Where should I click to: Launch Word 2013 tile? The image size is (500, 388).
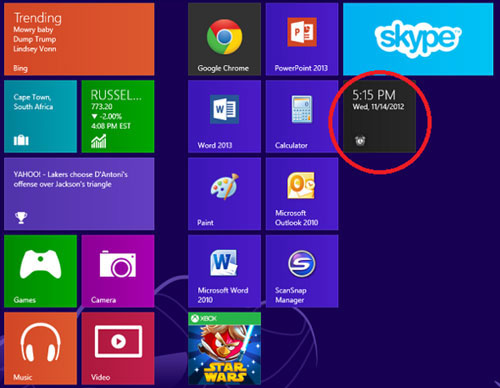click(x=224, y=116)
